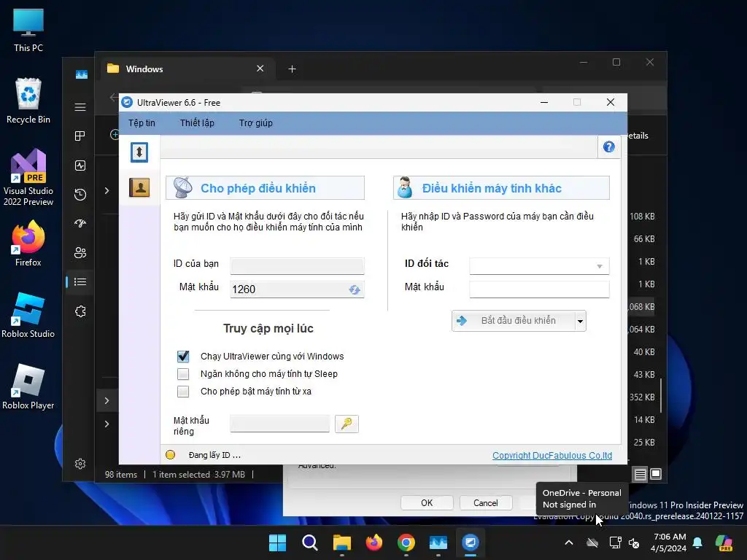Close the Windows tab in File Explorer

pos(260,69)
